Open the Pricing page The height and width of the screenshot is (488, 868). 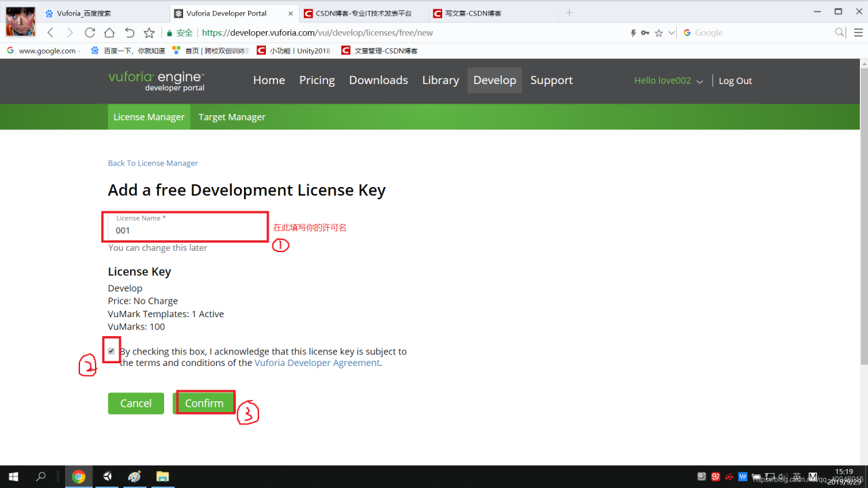click(317, 80)
